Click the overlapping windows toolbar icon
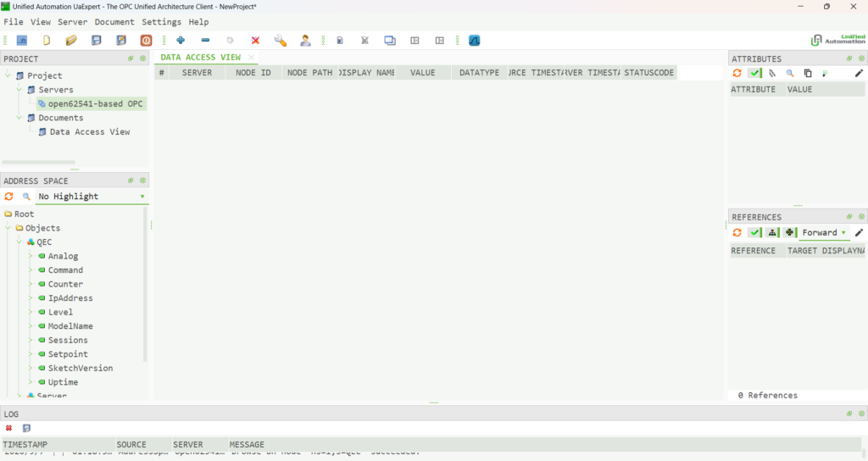This screenshot has width=868, height=461. [x=390, y=41]
